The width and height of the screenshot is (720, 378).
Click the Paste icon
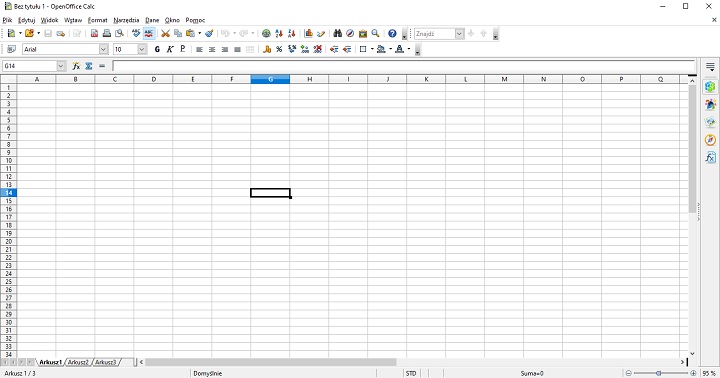[190, 34]
